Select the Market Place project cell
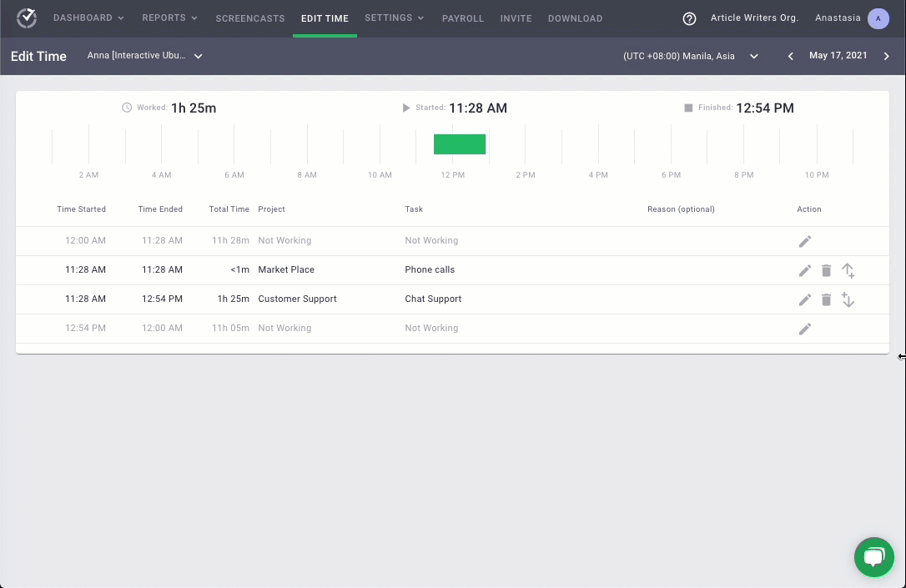Image resolution: width=906 pixels, height=588 pixels. (x=286, y=269)
